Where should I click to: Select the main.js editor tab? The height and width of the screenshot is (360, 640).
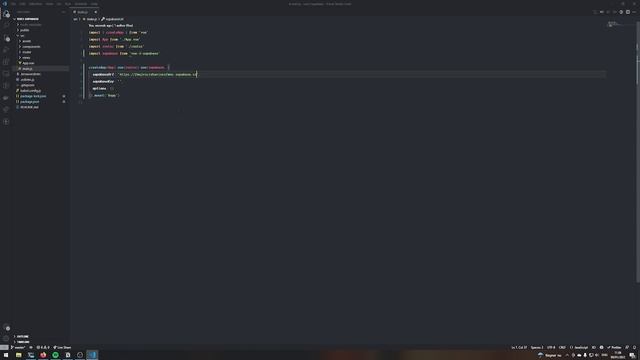coord(83,12)
